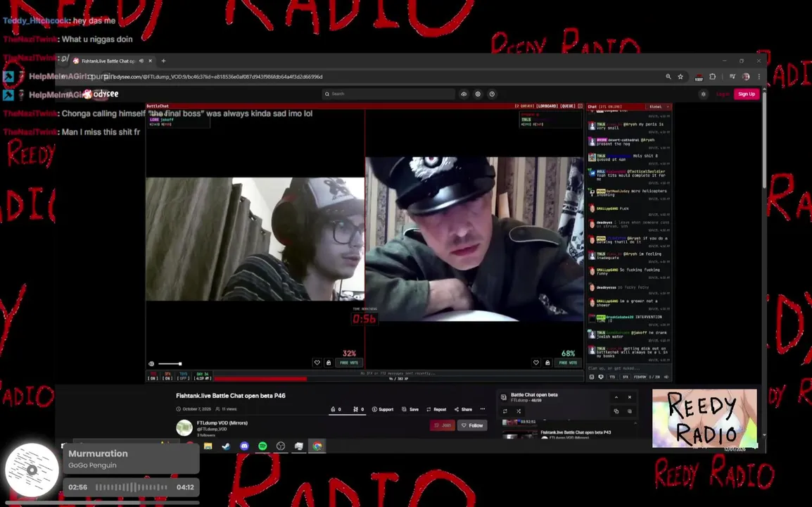Toggle playlist shuffle button

519,411
